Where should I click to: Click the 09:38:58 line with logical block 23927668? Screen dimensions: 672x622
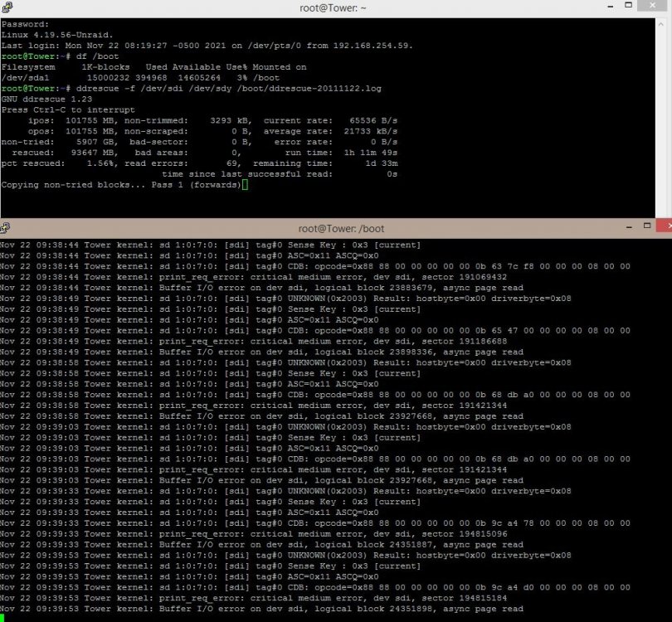[261, 416]
